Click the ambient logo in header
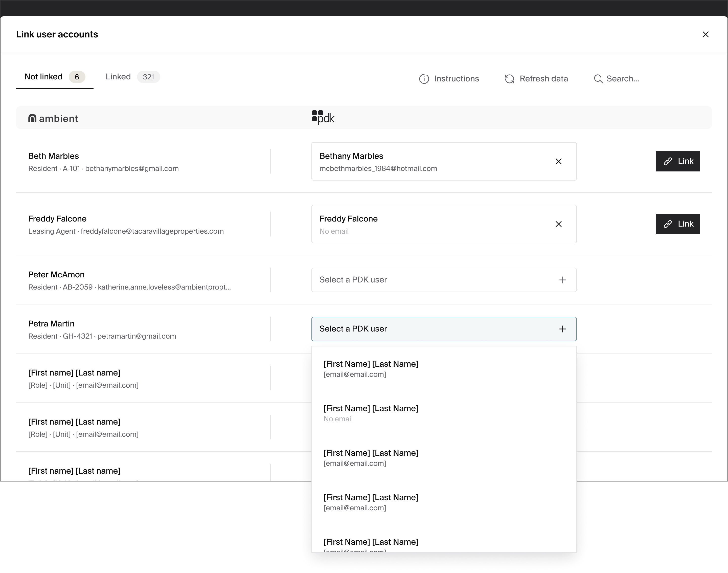The image size is (728, 573). [53, 118]
